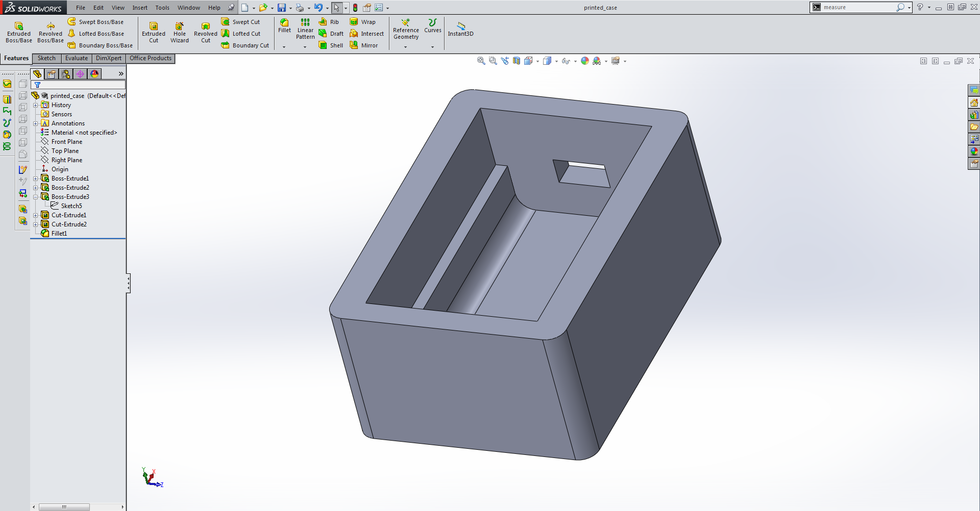Expand the Boss-Extrude1 feature node
Image resolution: width=980 pixels, height=511 pixels.
36,178
